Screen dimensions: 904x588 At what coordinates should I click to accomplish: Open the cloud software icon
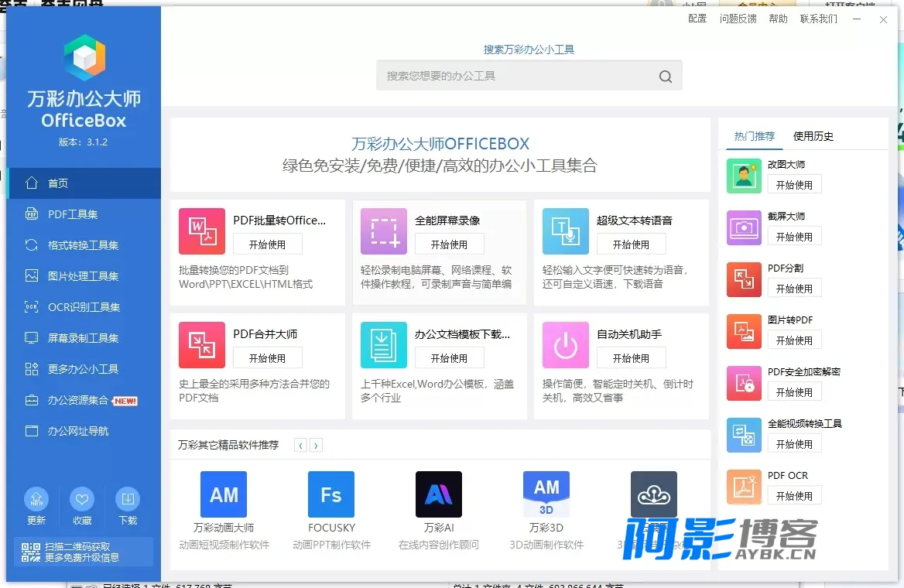[654, 494]
